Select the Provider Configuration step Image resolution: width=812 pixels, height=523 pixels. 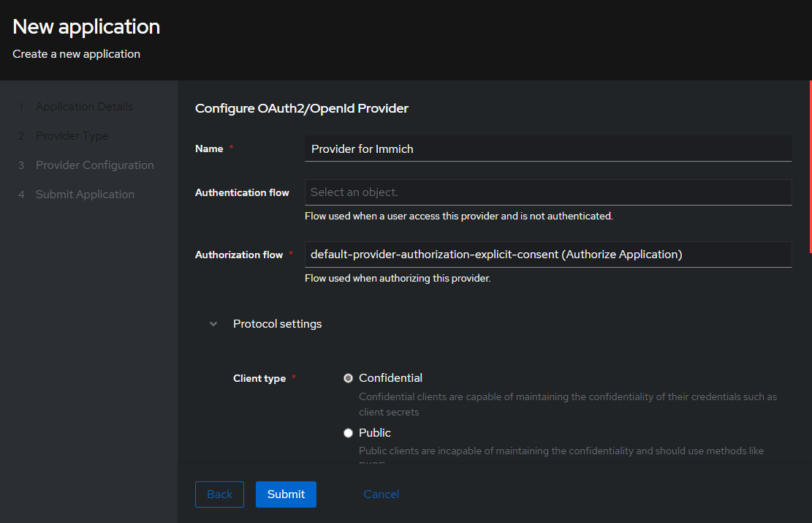click(x=94, y=165)
